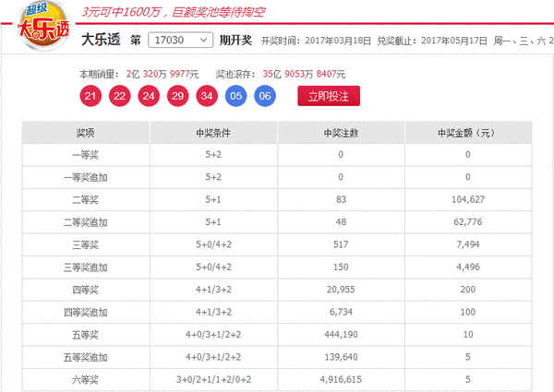Click the 立即投注 button

pos(329,96)
